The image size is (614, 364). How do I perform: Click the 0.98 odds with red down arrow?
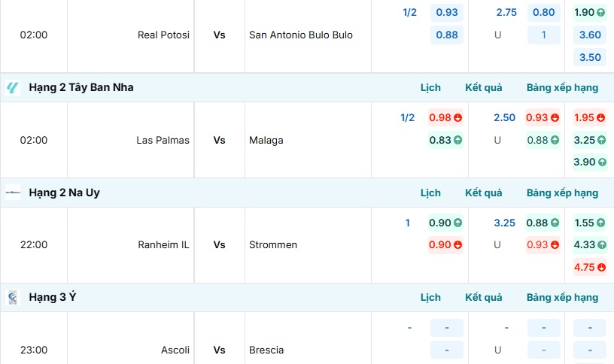click(x=446, y=117)
